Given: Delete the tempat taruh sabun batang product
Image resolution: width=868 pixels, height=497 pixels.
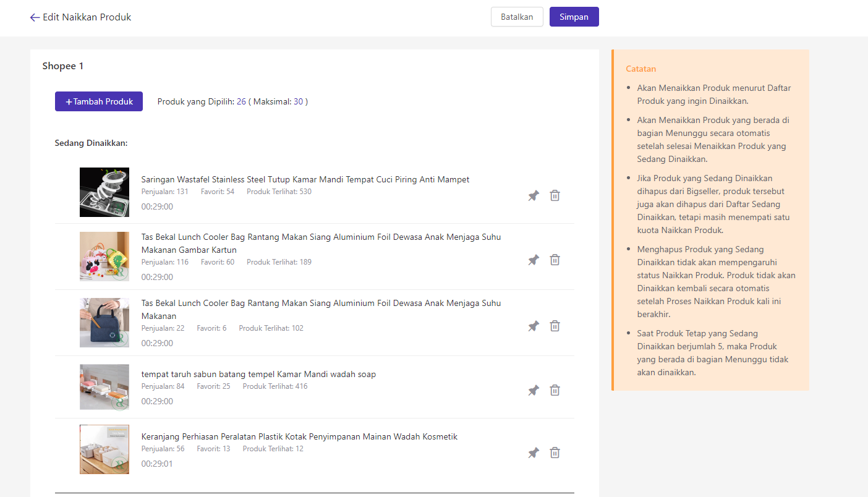Looking at the screenshot, I should (x=555, y=391).
